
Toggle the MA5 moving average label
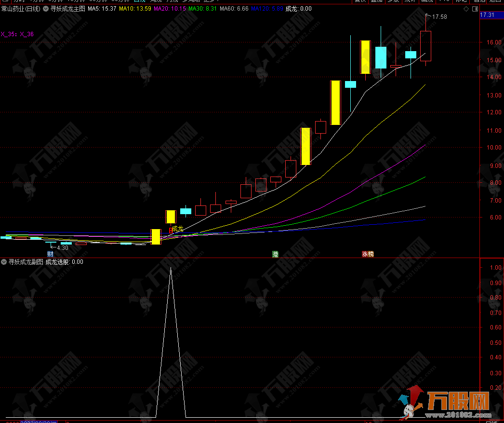[102, 9]
